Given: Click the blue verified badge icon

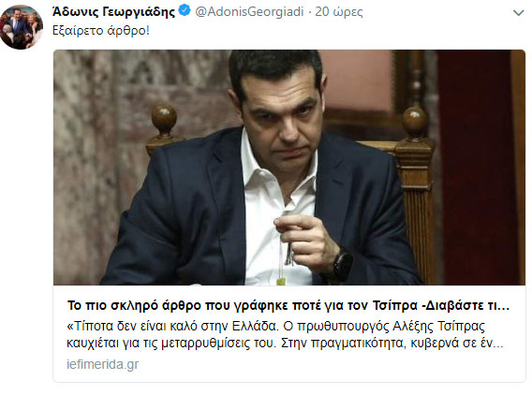Looking at the screenshot, I should coord(185,11).
